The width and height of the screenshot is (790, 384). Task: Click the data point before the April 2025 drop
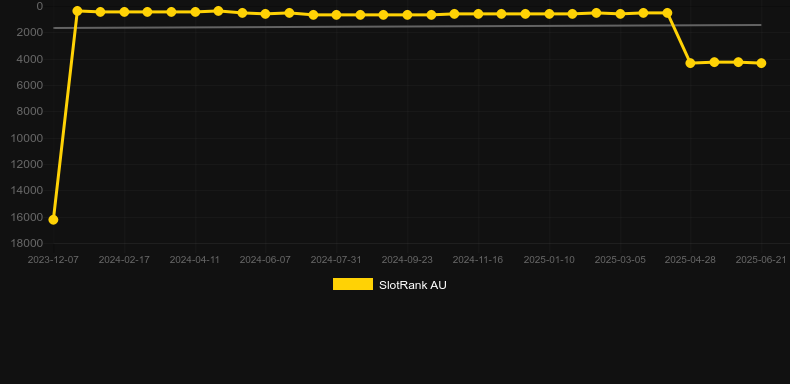coord(667,13)
